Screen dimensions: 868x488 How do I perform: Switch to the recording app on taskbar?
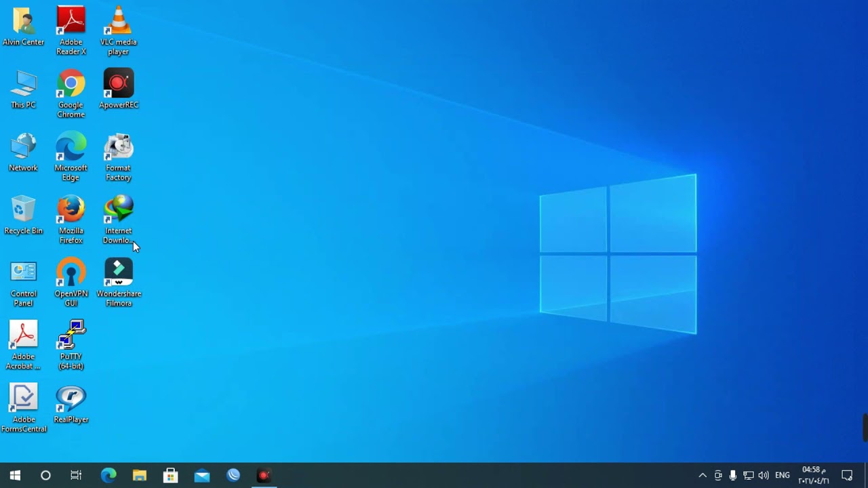coord(264,475)
